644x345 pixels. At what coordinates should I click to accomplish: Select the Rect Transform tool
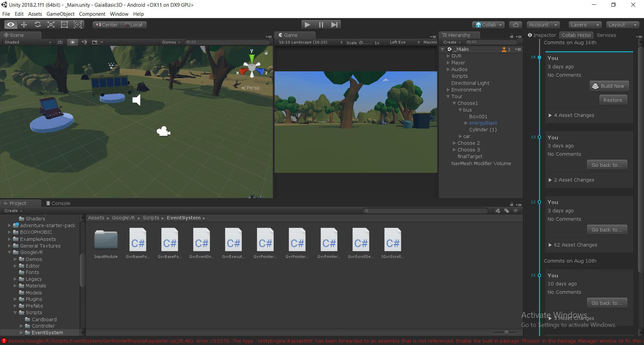[64, 25]
